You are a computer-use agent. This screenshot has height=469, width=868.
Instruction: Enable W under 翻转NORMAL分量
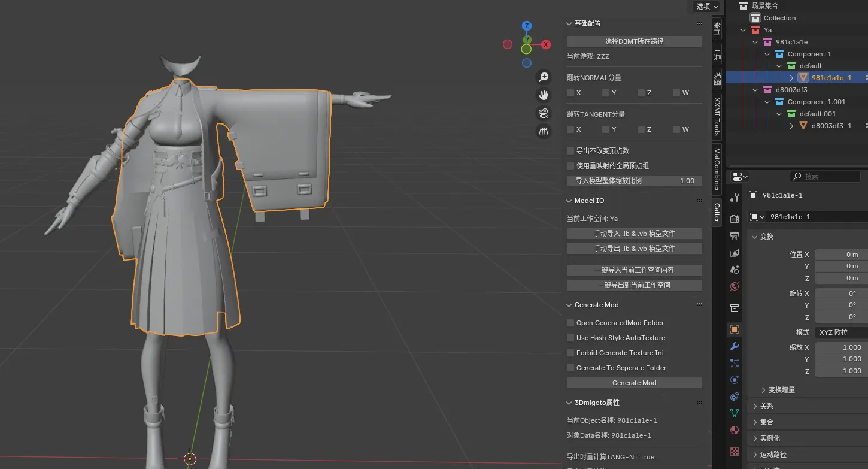pyautogui.click(x=676, y=93)
